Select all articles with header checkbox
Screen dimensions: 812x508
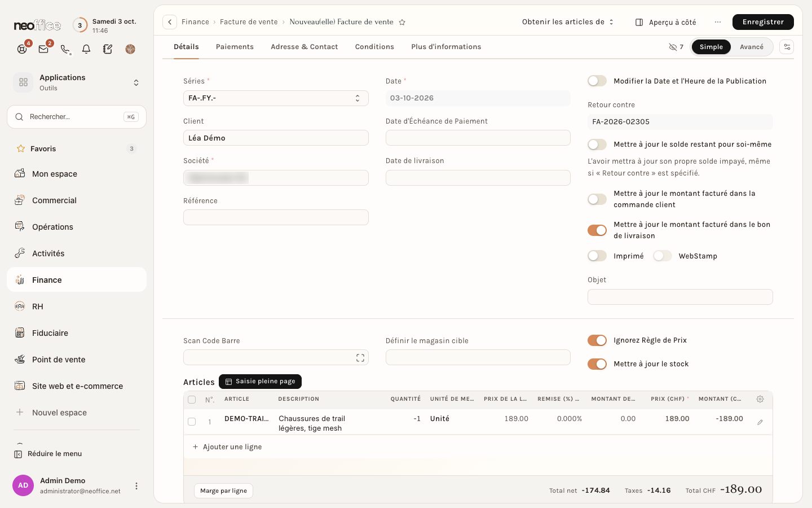click(192, 400)
